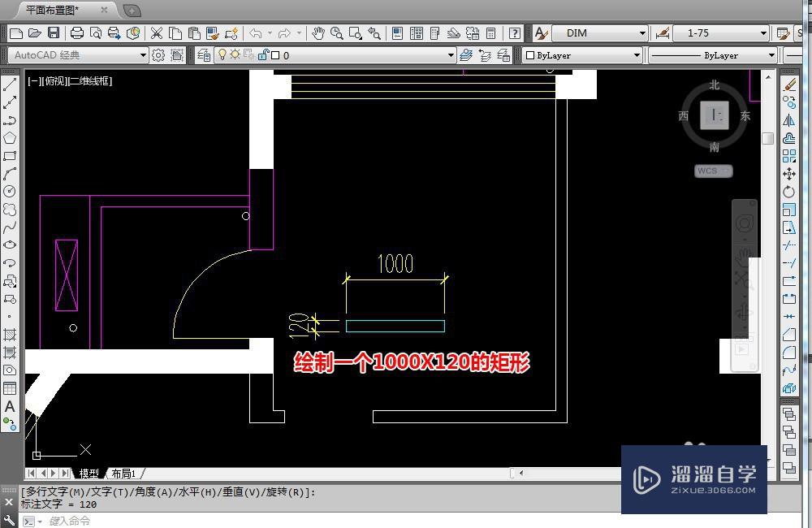Select the Erase tool
Viewport: 812px width, 528px height.
pos(788,84)
